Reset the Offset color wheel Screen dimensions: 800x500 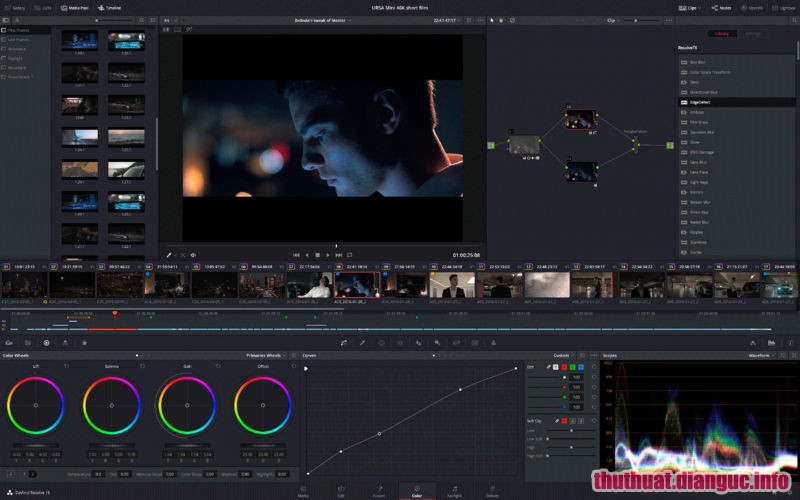pyautogui.click(x=293, y=366)
